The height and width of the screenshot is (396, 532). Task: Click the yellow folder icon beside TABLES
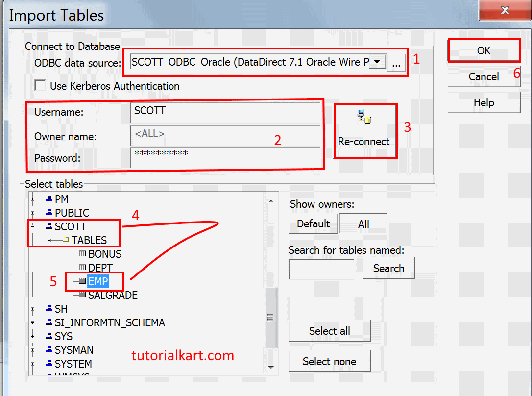pyautogui.click(x=67, y=240)
